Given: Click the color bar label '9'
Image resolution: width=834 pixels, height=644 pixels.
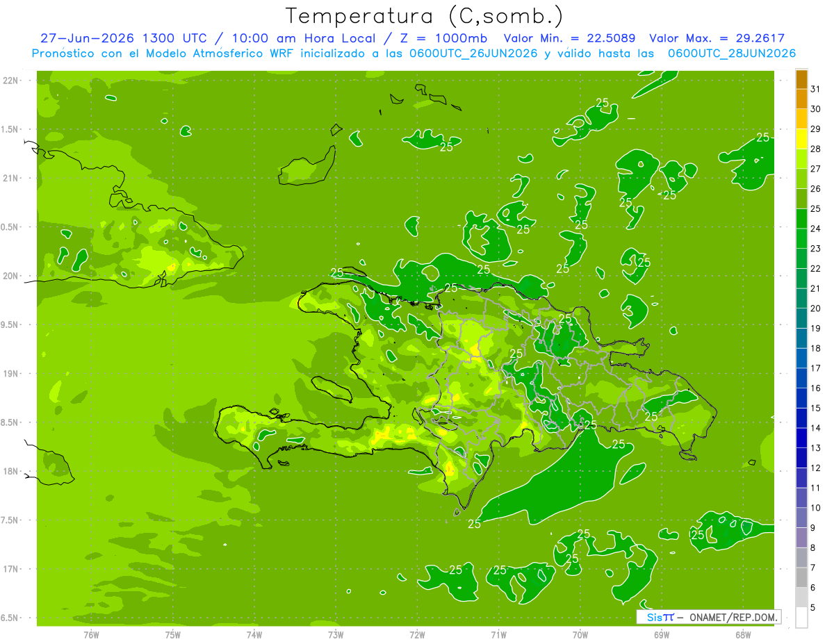Looking at the screenshot, I should 813,529.
